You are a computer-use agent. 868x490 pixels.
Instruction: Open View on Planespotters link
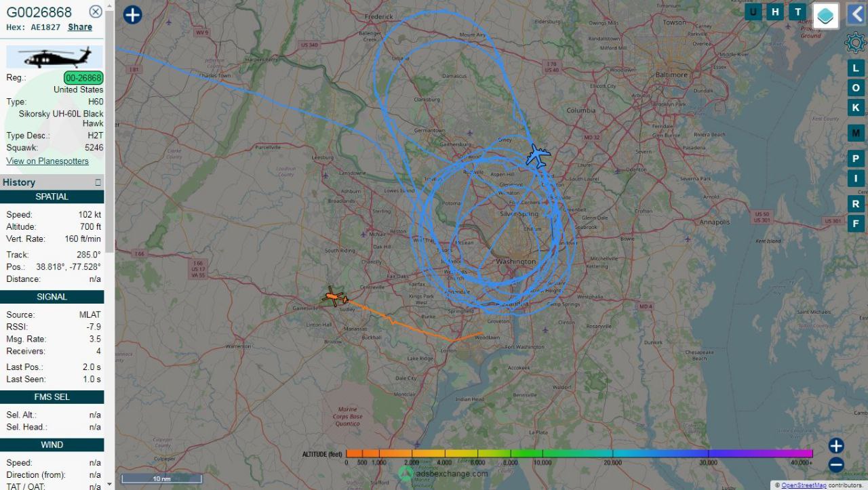(x=47, y=161)
